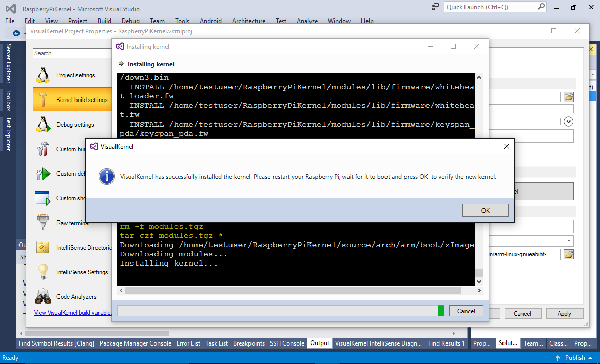Switch to the Task List tab
The image size is (600, 364).
[x=217, y=343]
